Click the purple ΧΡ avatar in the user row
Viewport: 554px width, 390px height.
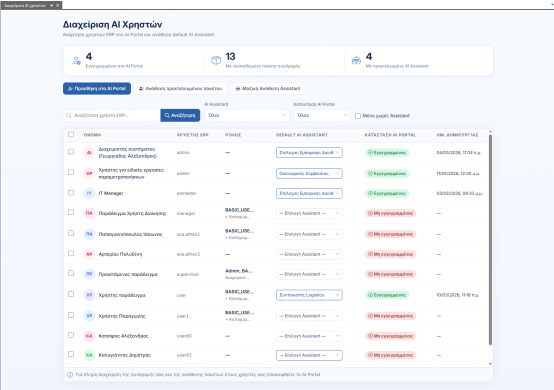coord(89,295)
